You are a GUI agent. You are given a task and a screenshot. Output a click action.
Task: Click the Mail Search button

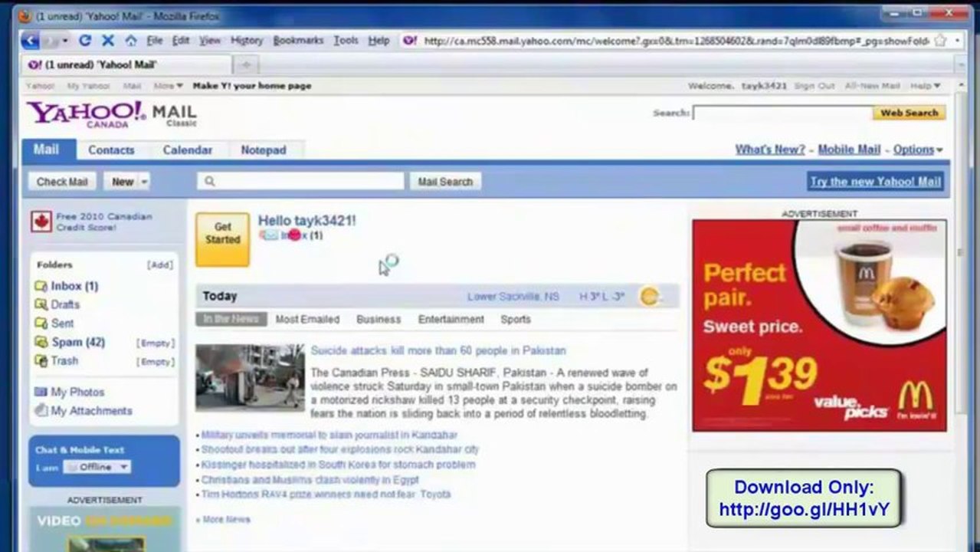pos(446,182)
